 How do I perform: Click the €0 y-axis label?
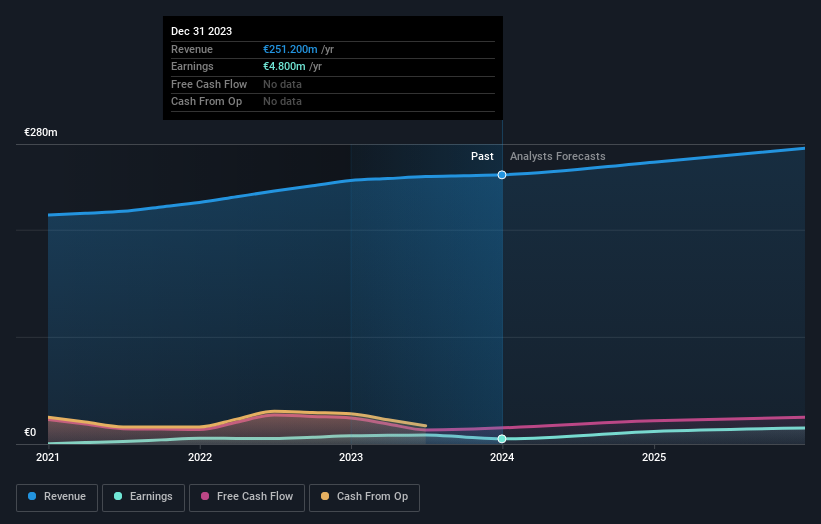(x=30, y=432)
